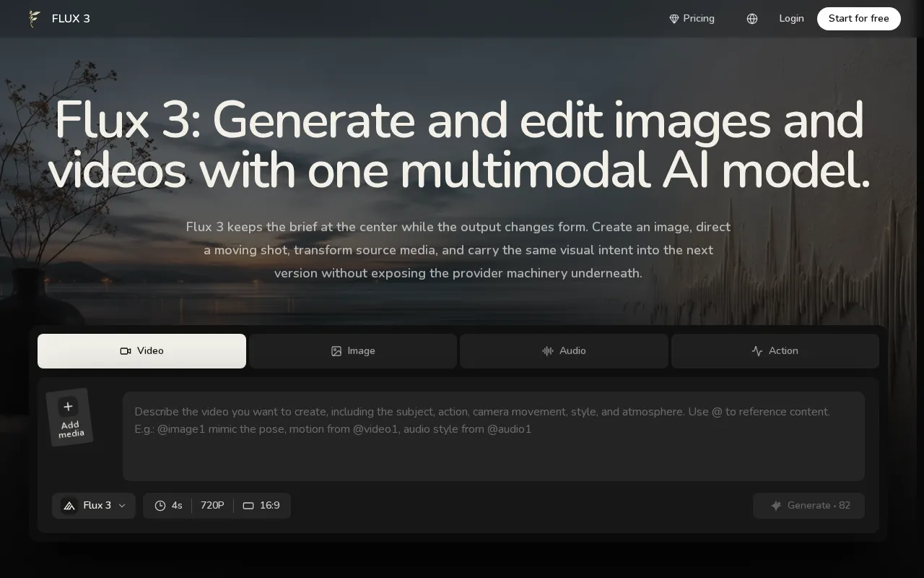Change the 720P resolution setting

pos(212,506)
